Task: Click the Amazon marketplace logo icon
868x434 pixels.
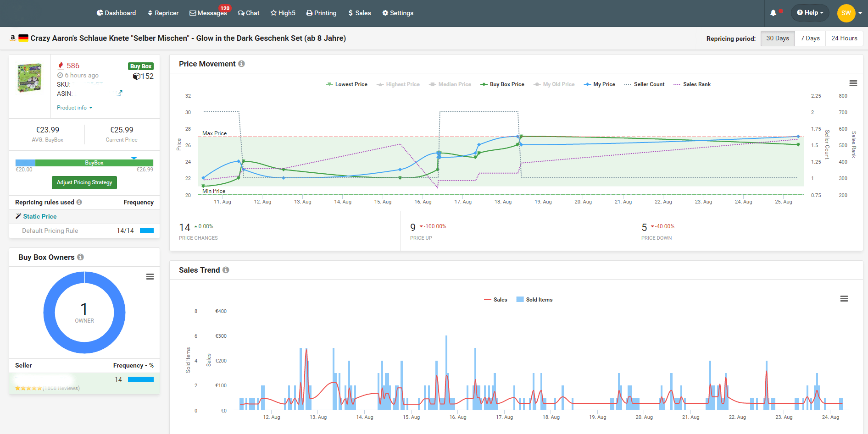Action: pyautogui.click(x=13, y=38)
